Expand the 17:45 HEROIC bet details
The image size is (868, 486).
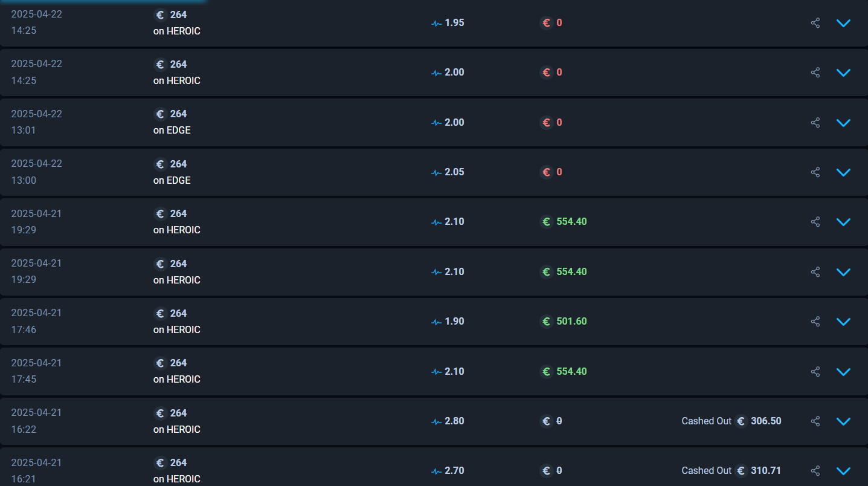[x=843, y=372]
